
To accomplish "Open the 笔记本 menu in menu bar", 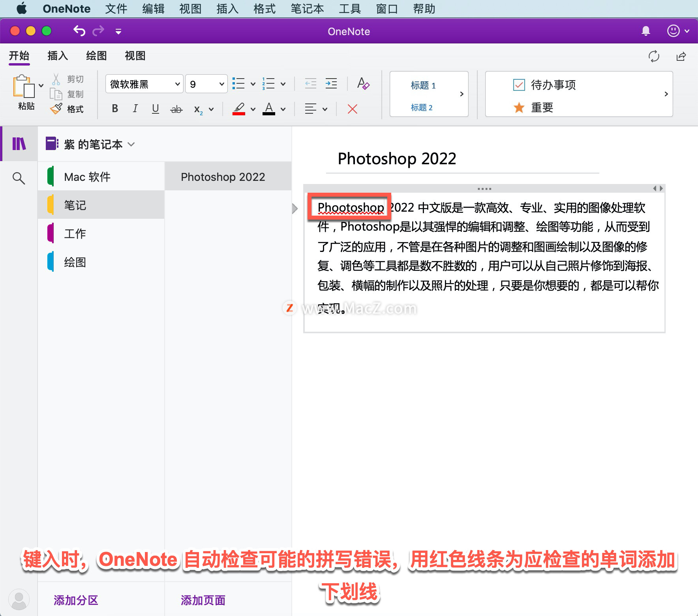I will (x=307, y=9).
